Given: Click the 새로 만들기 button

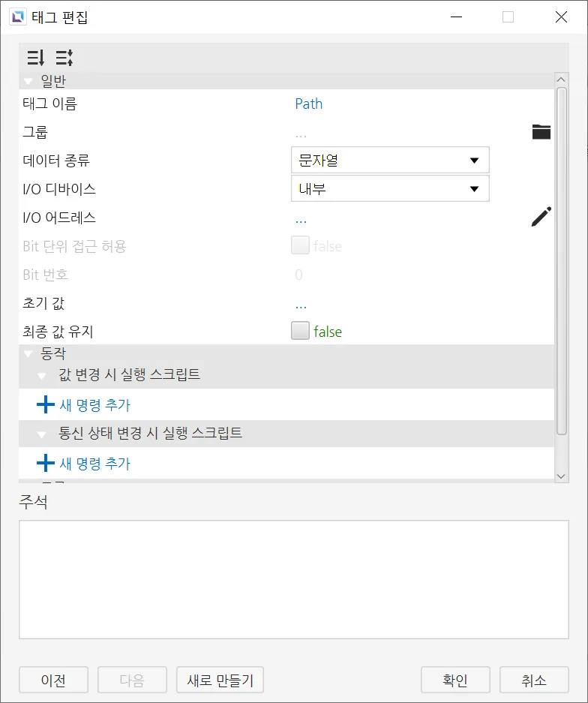Looking at the screenshot, I should [220, 680].
